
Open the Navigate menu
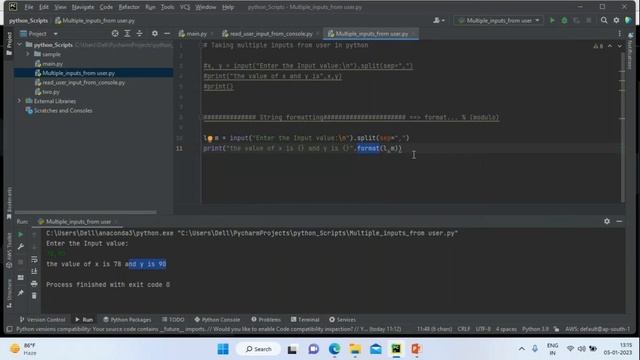click(x=83, y=7)
